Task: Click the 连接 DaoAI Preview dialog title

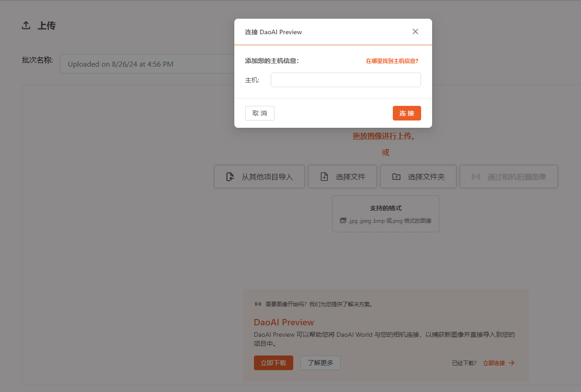Action: pos(274,32)
